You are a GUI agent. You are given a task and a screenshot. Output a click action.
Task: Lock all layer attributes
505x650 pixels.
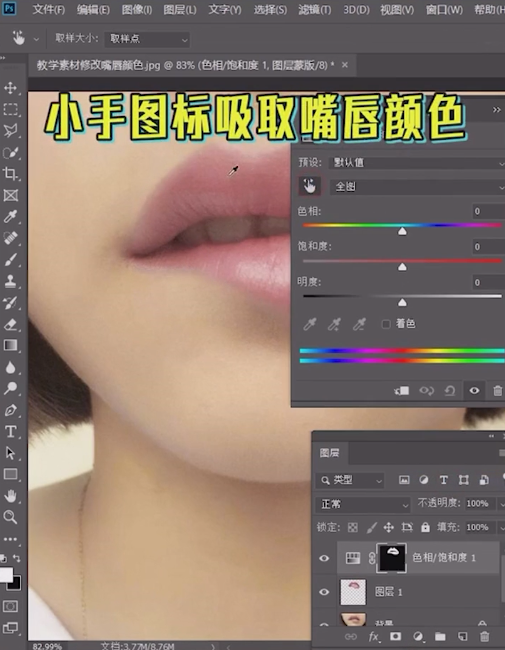[x=425, y=527]
